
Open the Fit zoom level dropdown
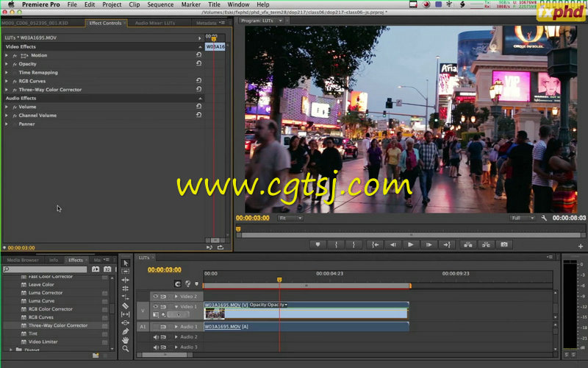click(290, 218)
